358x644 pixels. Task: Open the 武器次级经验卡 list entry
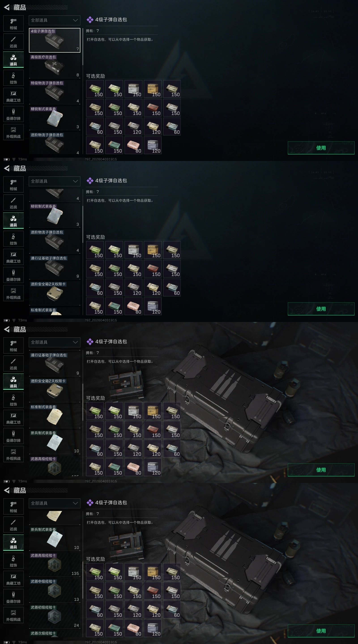[55, 634]
